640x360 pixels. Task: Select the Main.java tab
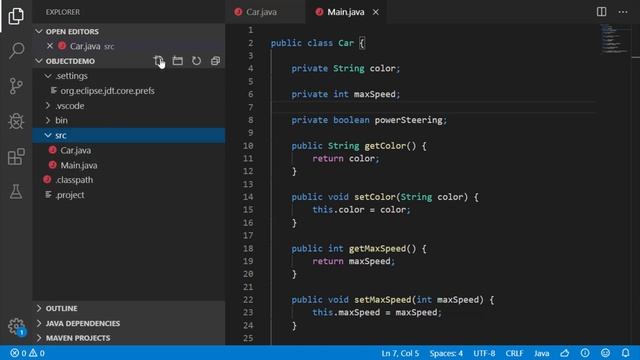(346, 12)
